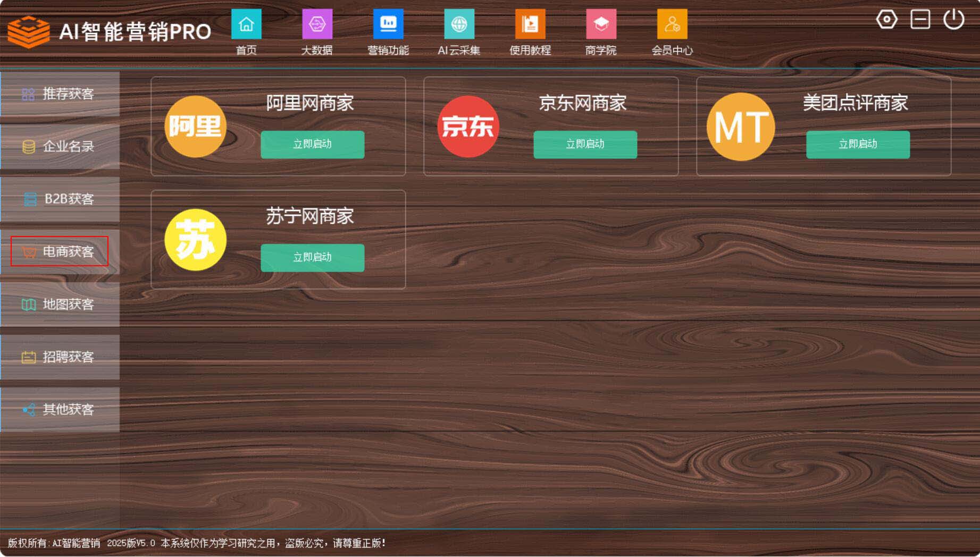Click the power icon to exit
The image size is (980, 557).
(953, 20)
